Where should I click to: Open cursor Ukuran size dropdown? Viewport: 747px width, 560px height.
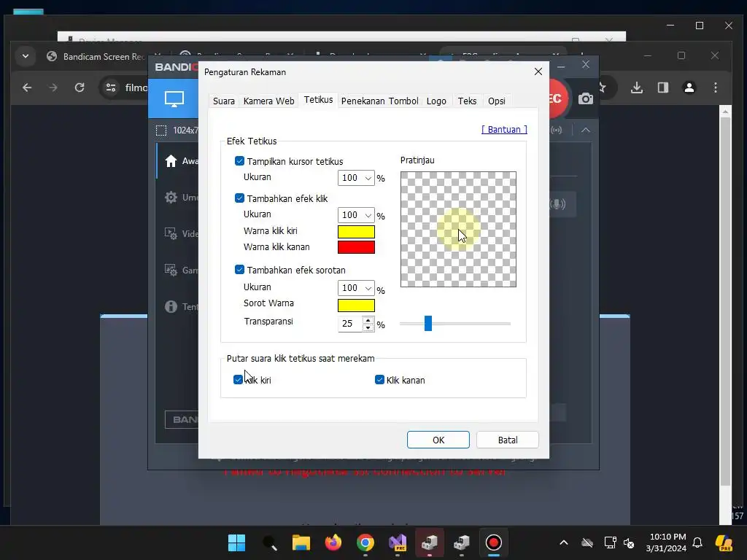point(356,178)
